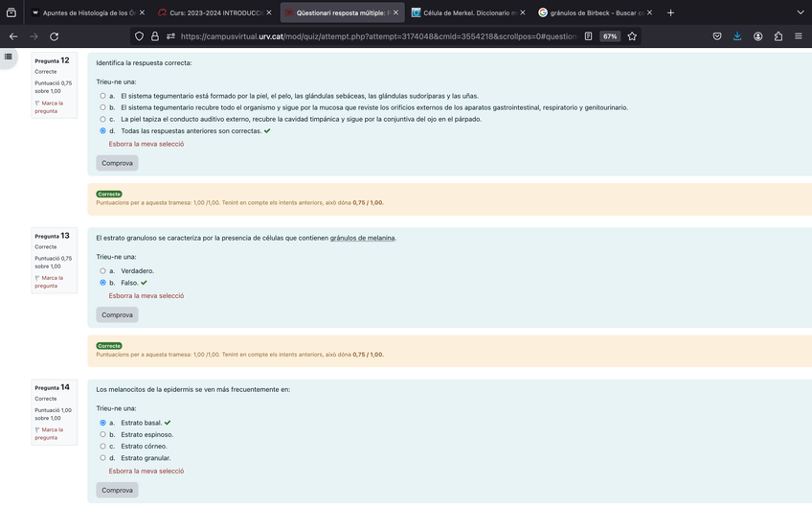812x508 pixels.
Task: Open the quiz side drawer icon
Action: point(9,57)
